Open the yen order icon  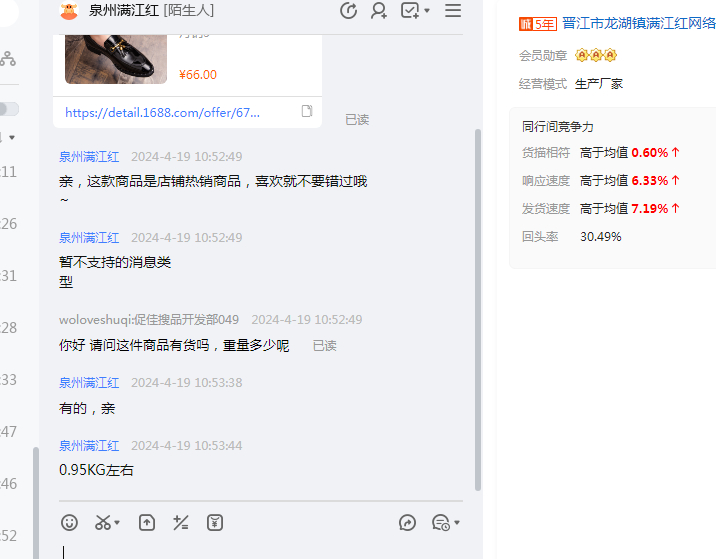pyautogui.click(x=215, y=522)
